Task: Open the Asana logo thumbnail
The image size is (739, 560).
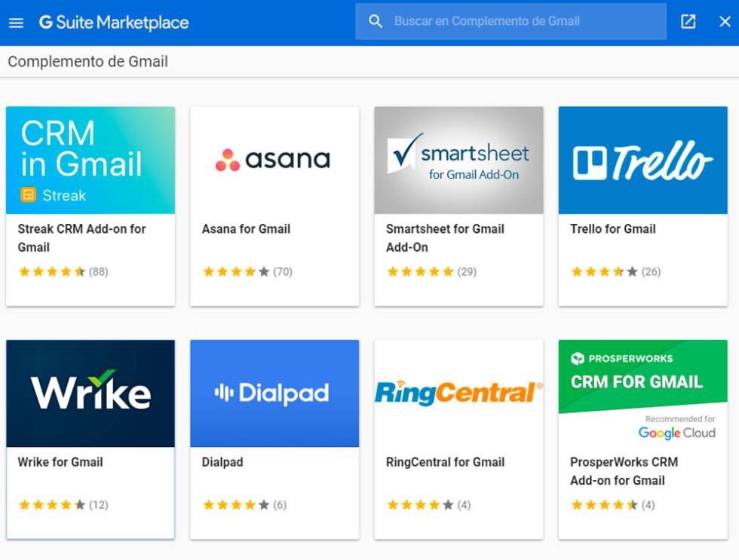Action: [274, 160]
